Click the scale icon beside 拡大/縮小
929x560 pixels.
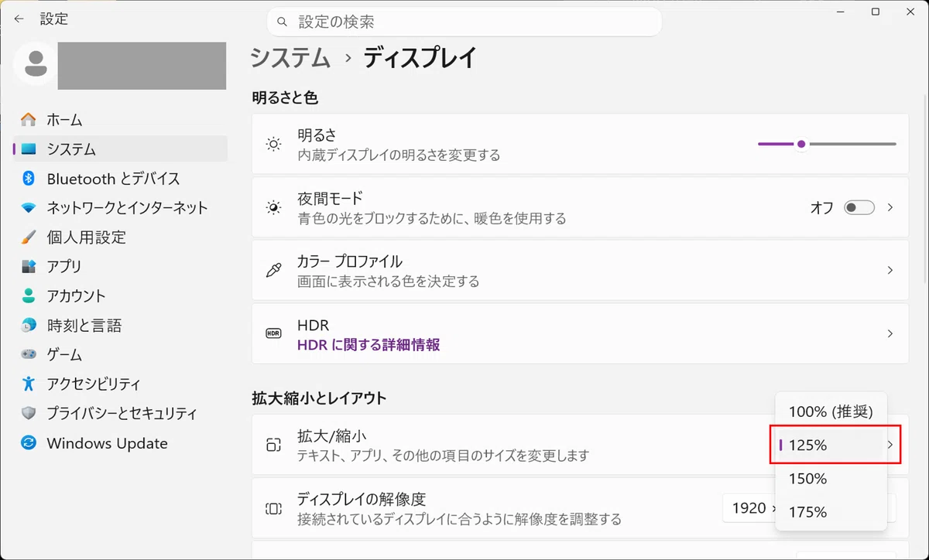tap(273, 445)
